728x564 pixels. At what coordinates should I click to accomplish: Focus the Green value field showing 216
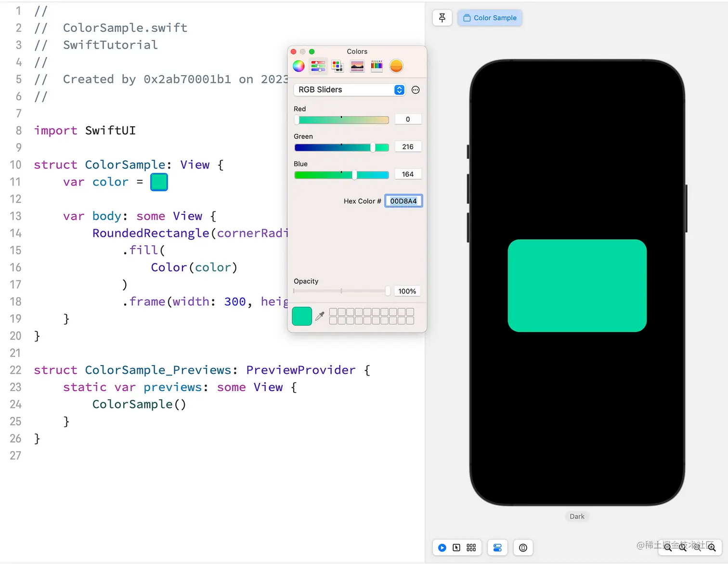click(x=408, y=147)
